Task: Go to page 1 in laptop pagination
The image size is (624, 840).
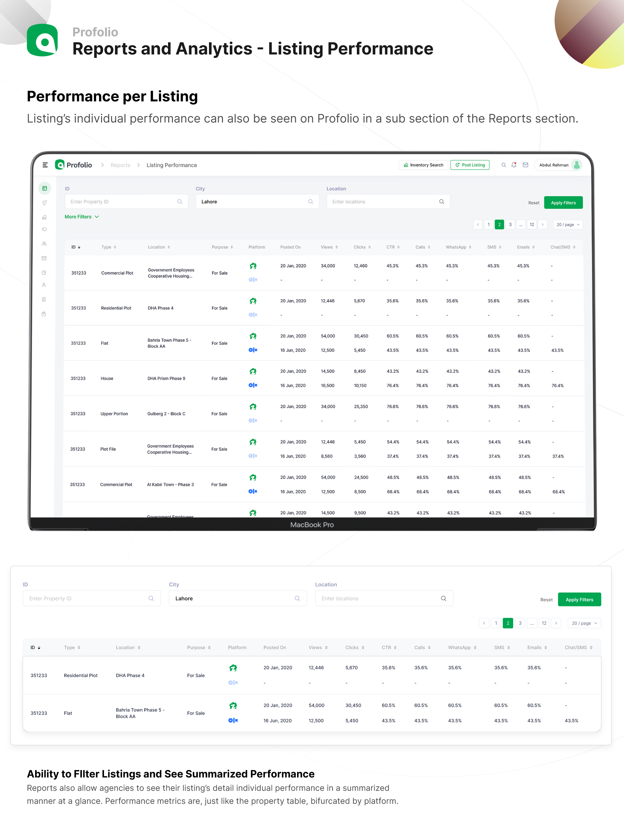Action: click(488, 224)
